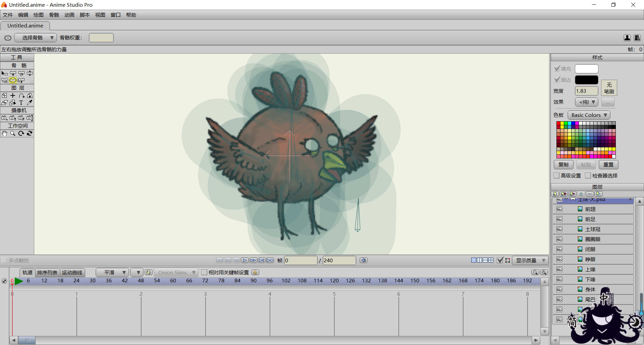Select the Set Origin plus tool
The height and width of the screenshot is (345, 644).
click(13, 95)
